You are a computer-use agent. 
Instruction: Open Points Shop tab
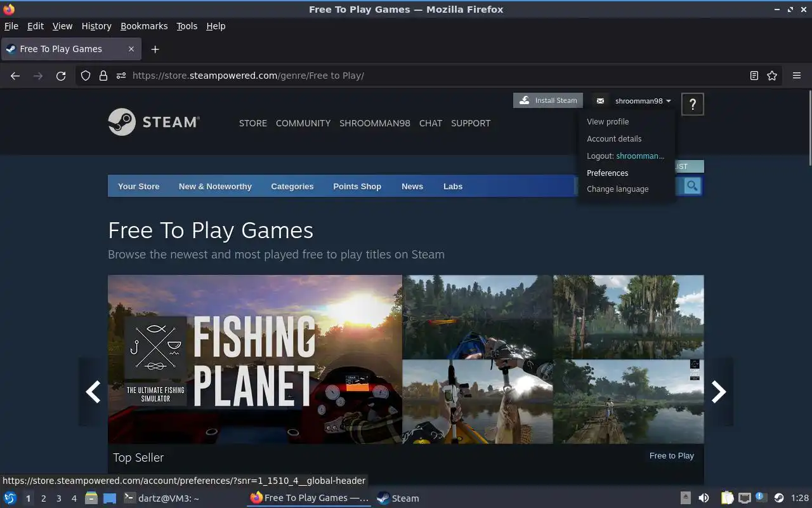pos(357,186)
